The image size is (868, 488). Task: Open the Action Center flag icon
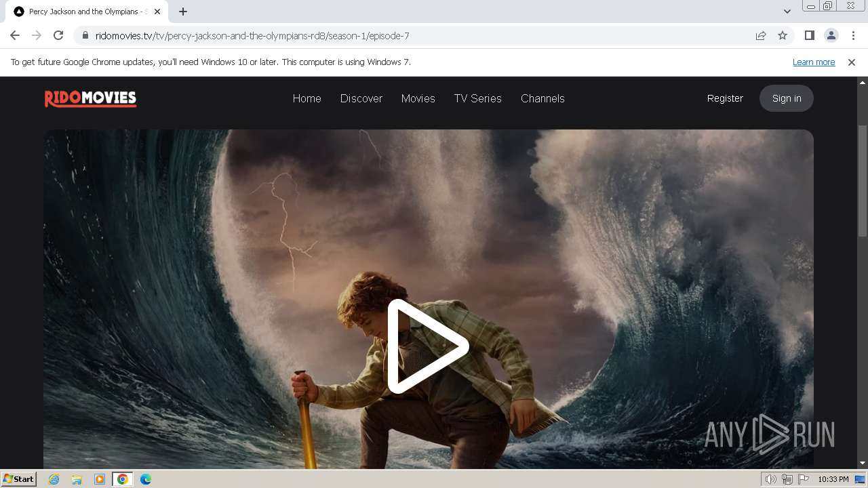point(804,479)
